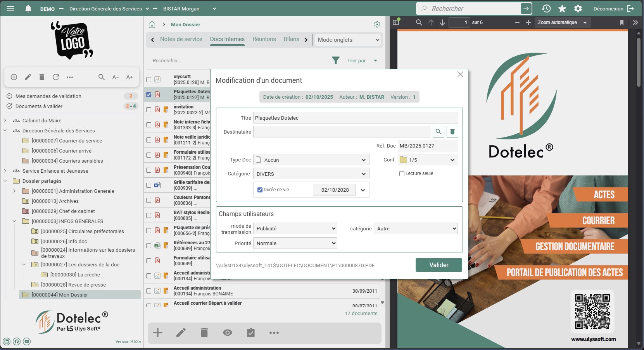Click the Valider button
The width and height of the screenshot is (644, 350).
click(x=439, y=265)
